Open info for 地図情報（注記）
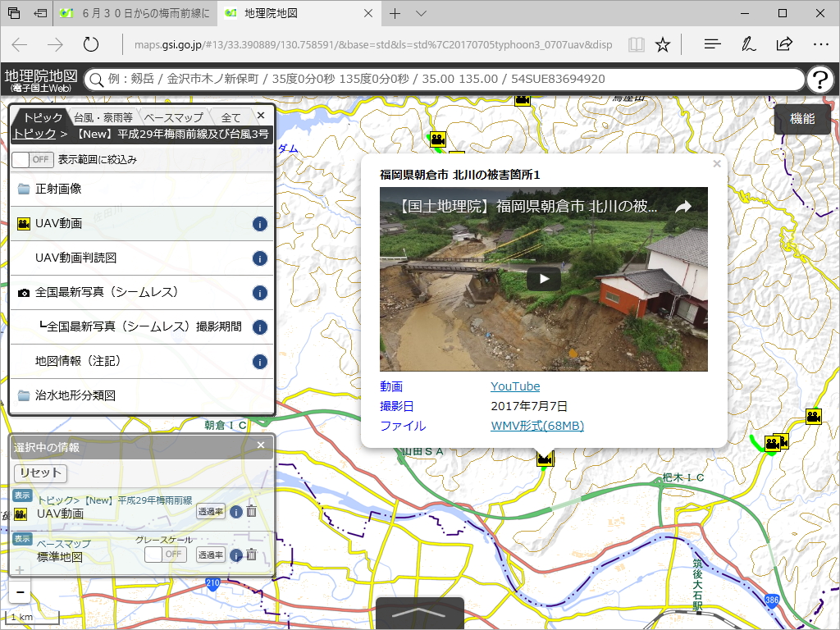Viewport: 840px width, 630px height. coord(260,362)
